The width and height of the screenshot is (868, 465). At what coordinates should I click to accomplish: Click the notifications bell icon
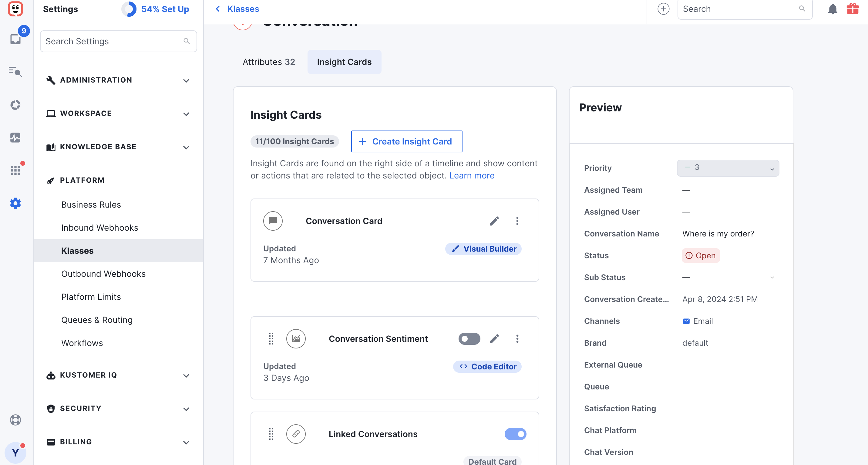point(832,9)
